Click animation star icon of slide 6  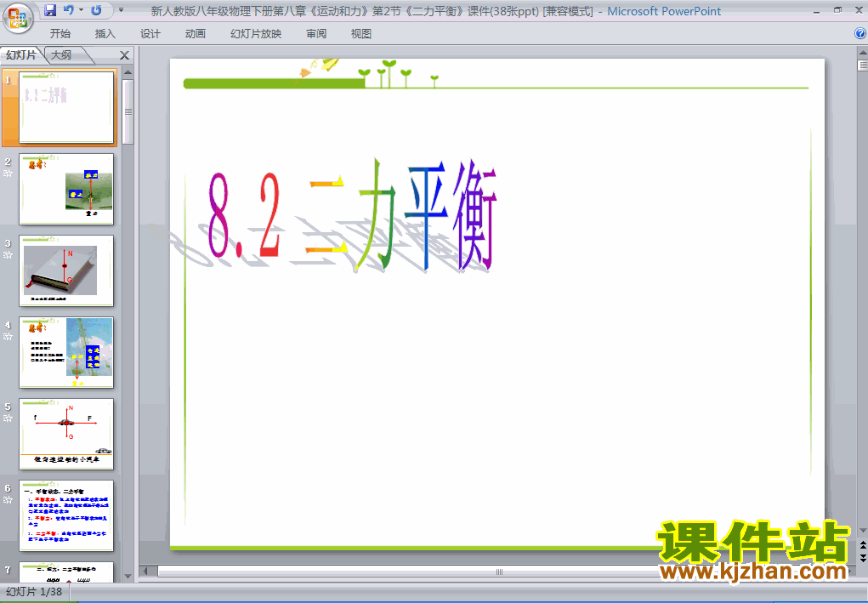coord(8,500)
